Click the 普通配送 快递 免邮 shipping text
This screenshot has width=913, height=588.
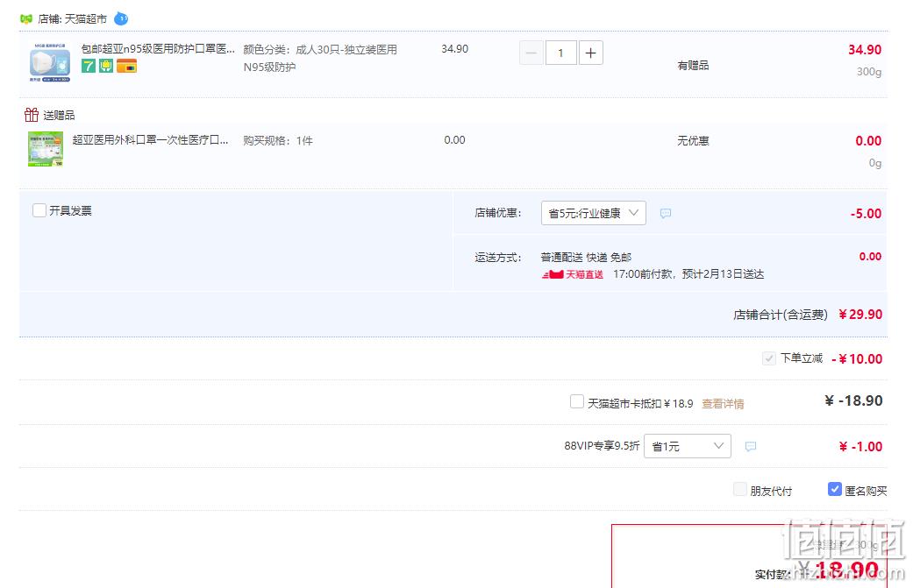point(586,257)
